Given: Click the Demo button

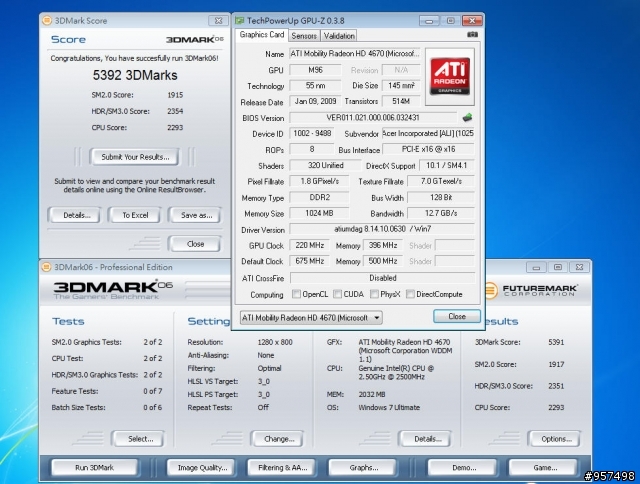Looking at the screenshot, I should [464, 468].
